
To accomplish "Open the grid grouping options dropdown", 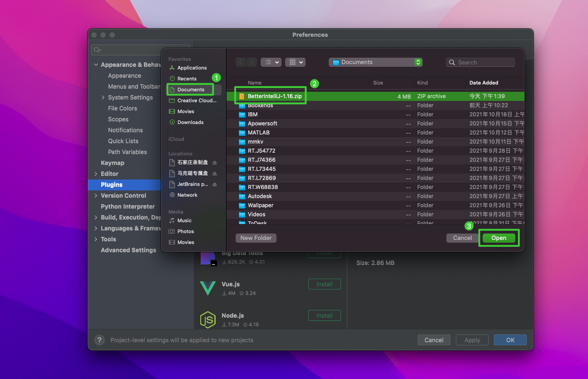I will [x=295, y=62].
